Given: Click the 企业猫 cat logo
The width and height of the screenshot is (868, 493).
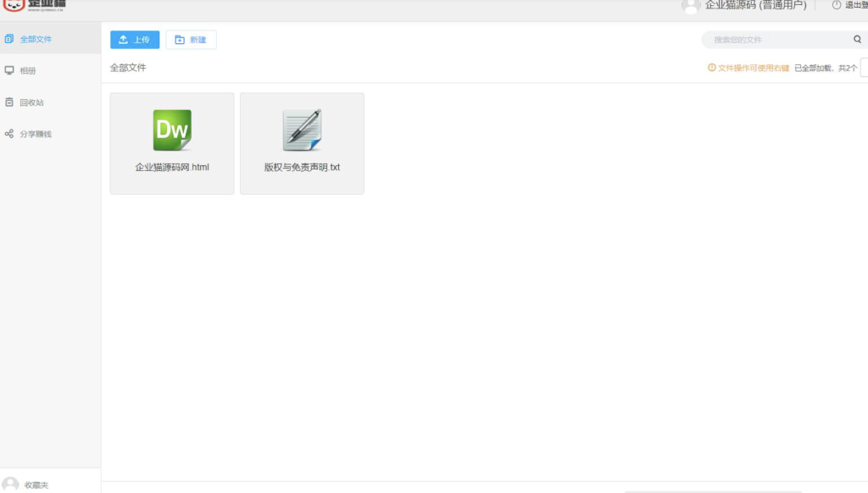Looking at the screenshot, I should coord(14,5).
